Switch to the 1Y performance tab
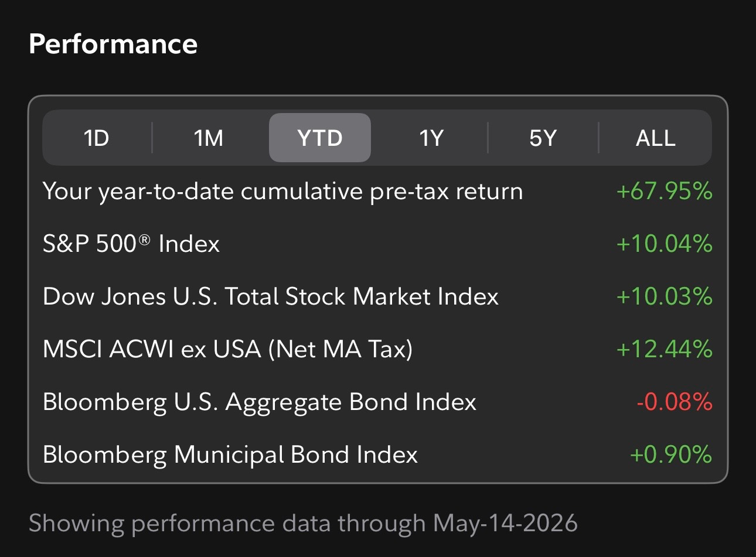 point(431,138)
